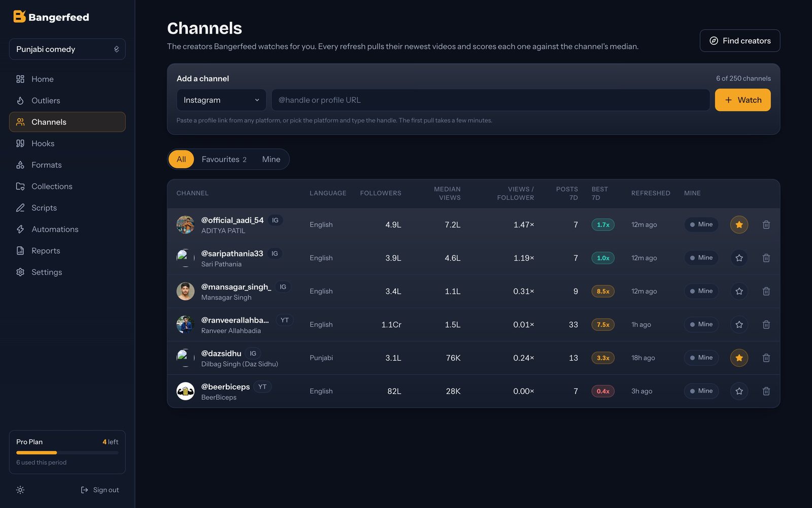Viewport: 812px width, 508px height.
Task: Open the Outliners page
Action: (67, 101)
